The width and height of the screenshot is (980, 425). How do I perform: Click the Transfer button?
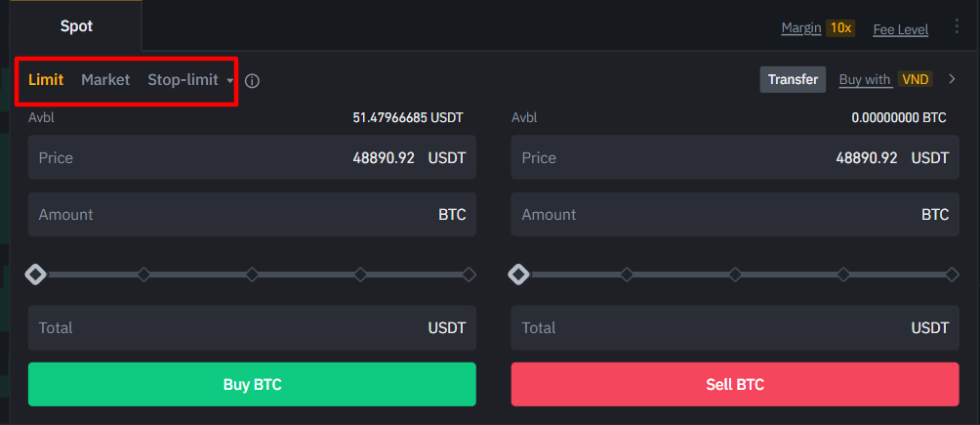[x=794, y=79]
